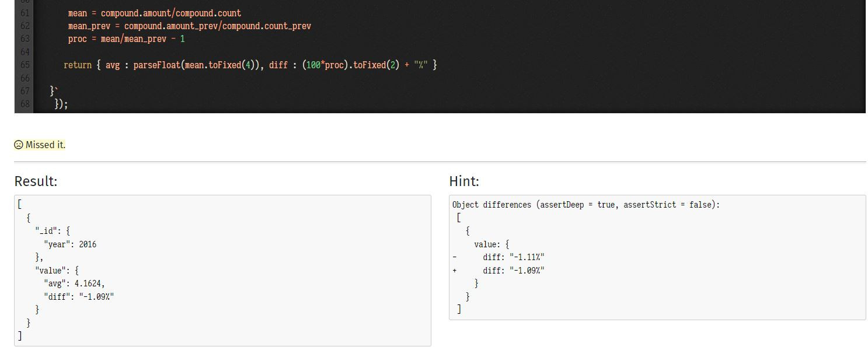Click the "year": 2016 entry in Result
Image resolution: width=868 pixels, height=347 pixels.
[x=70, y=244]
